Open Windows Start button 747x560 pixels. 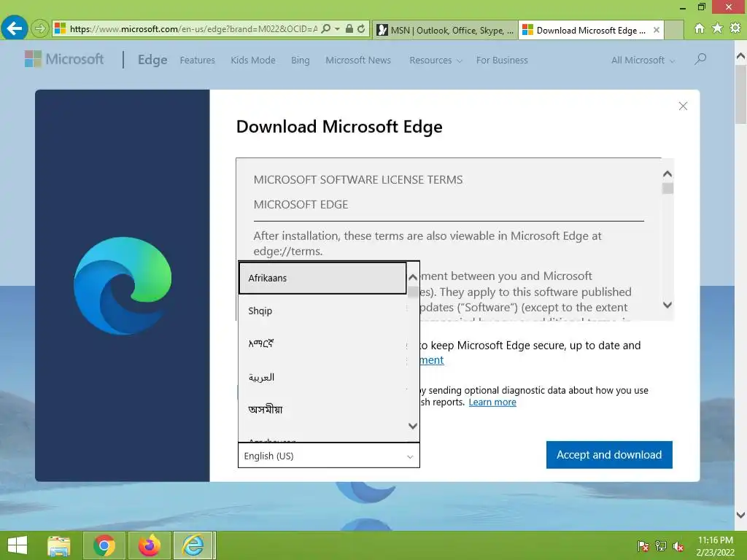[x=18, y=545]
